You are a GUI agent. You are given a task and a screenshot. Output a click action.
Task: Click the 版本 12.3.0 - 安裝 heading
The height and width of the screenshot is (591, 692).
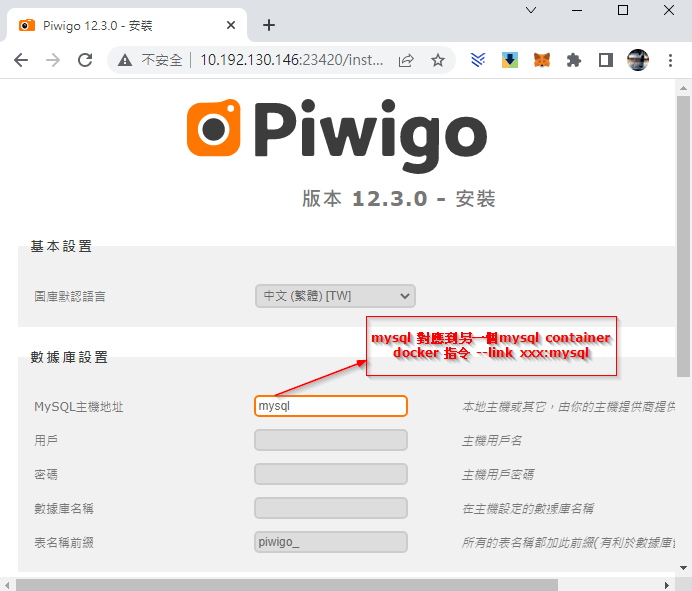399,199
